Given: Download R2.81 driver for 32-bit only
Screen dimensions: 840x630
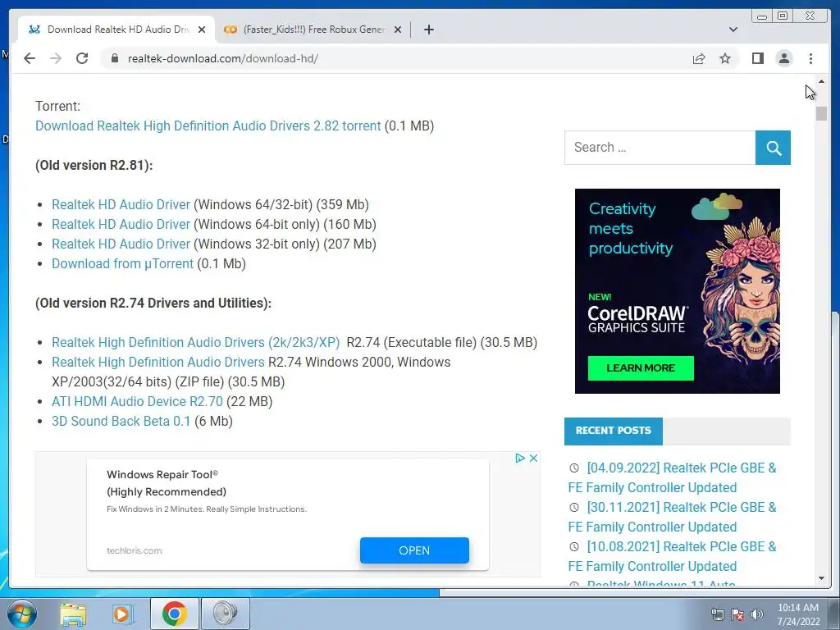Looking at the screenshot, I should (121, 244).
